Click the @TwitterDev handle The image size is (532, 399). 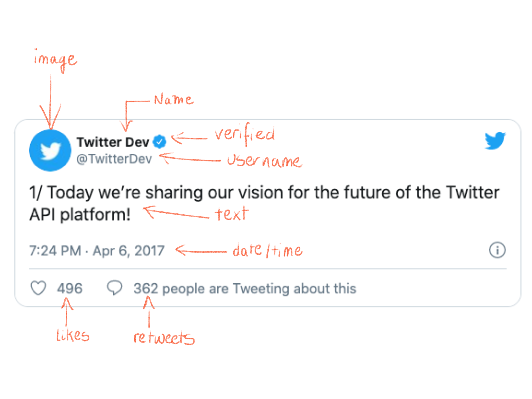[x=114, y=159]
